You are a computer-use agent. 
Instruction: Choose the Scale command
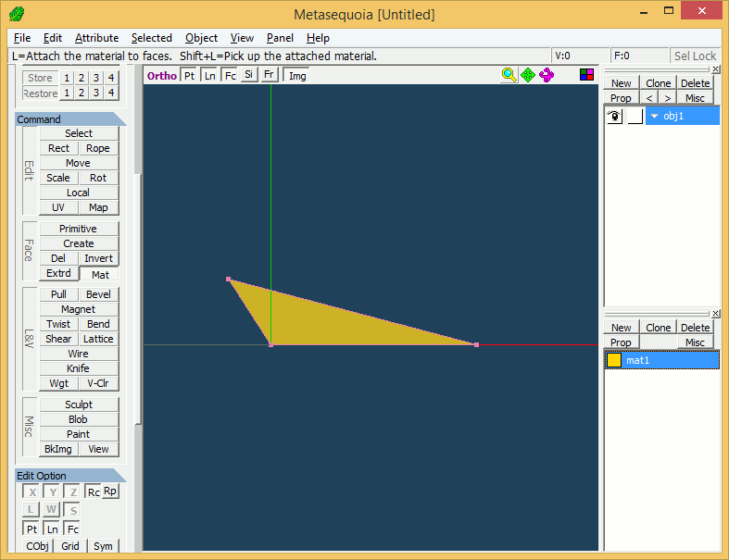point(58,178)
